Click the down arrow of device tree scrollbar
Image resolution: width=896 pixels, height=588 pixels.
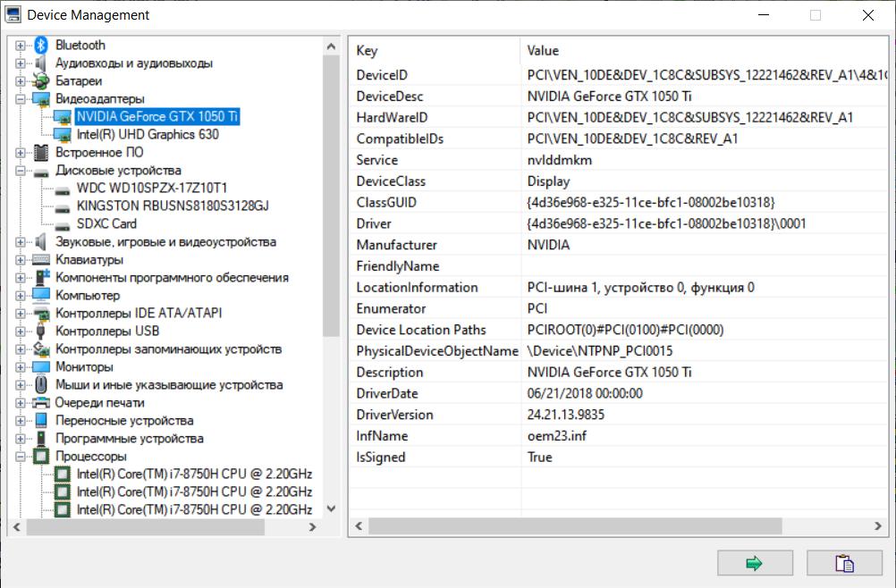[x=331, y=508]
